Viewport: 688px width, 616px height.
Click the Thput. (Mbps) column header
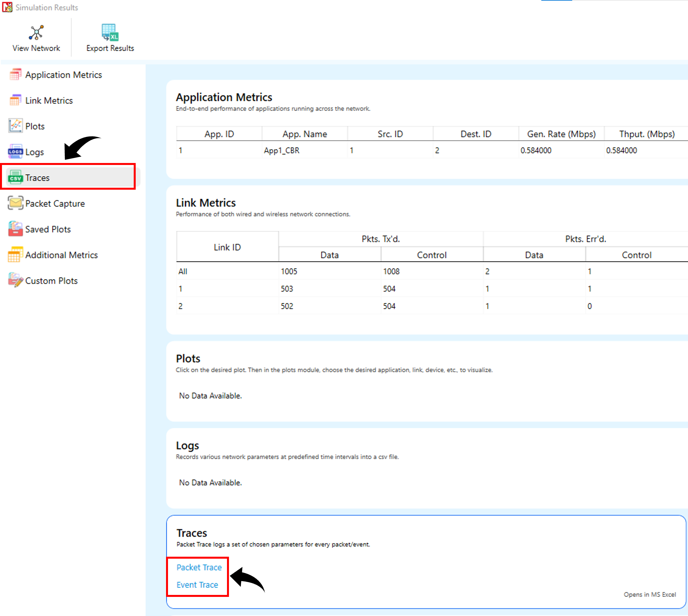point(647,134)
